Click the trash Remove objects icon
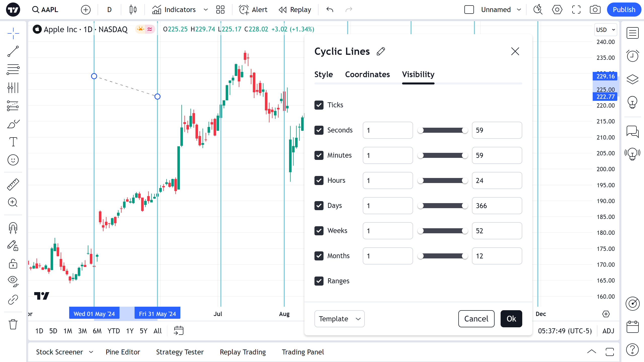644x362 pixels. [x=13, y=324]
